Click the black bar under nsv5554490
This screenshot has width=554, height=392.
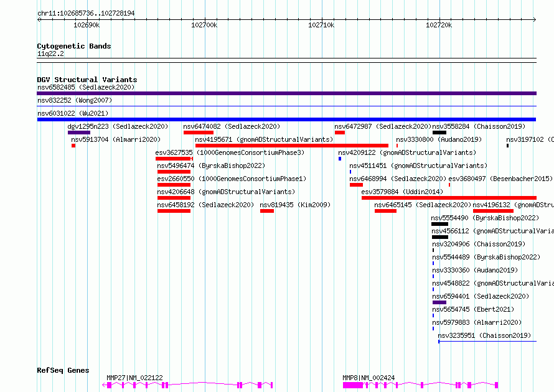439,224
